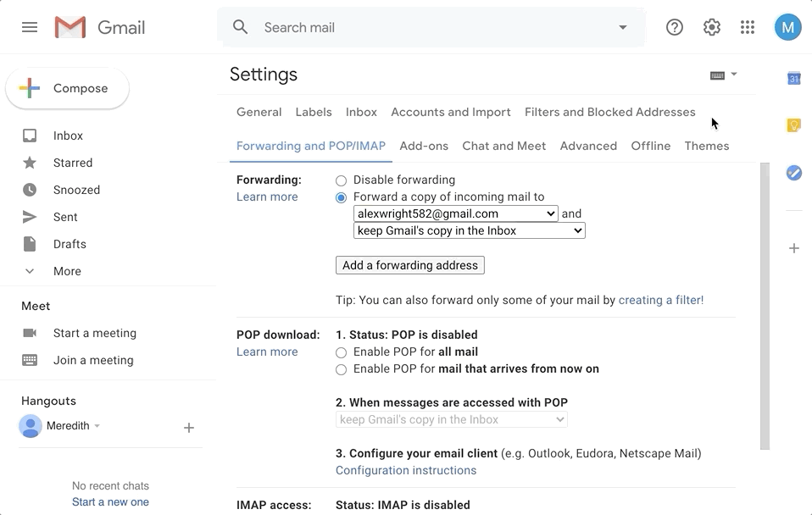Click the Gmail wordmark text
The height and width of the screenshot is (515, 812).
pos(121,27)
